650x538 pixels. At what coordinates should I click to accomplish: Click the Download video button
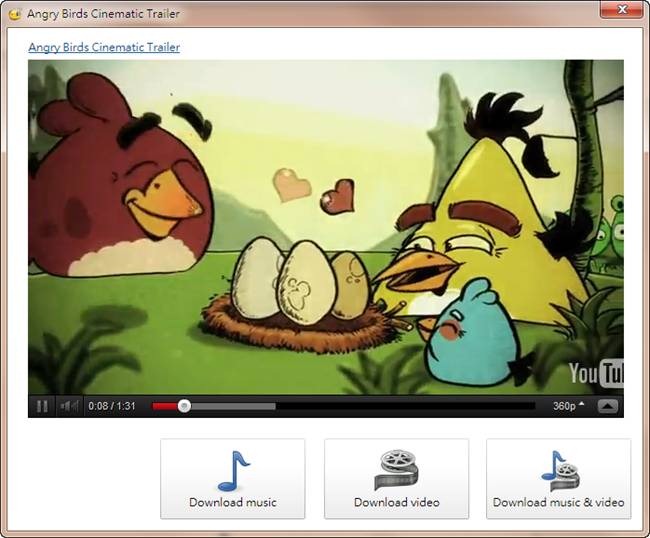(397, 479)
